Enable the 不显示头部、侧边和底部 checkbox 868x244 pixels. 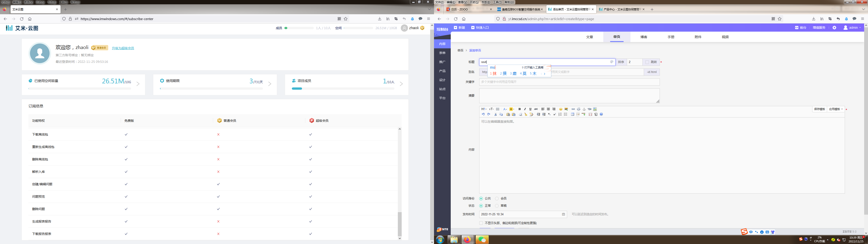click(x=481, y=223)
